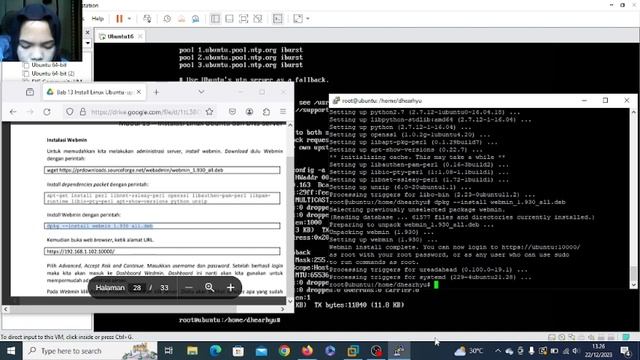Viewport: 640px width, 360px height.
Task: Switch to VMware Workstation on the taskbar
Action: (353, 351)
